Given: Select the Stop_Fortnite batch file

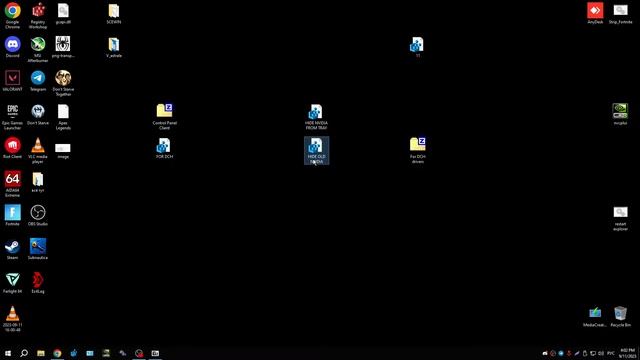Looking at the screenshot, I should coord(620,14).
